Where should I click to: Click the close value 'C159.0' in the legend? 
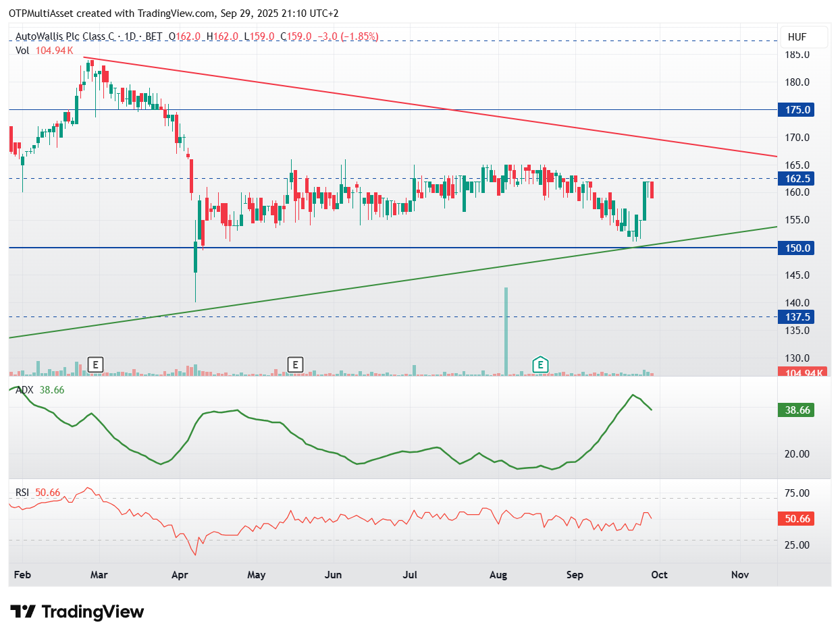pyautogui.click(x=296, y=36)
